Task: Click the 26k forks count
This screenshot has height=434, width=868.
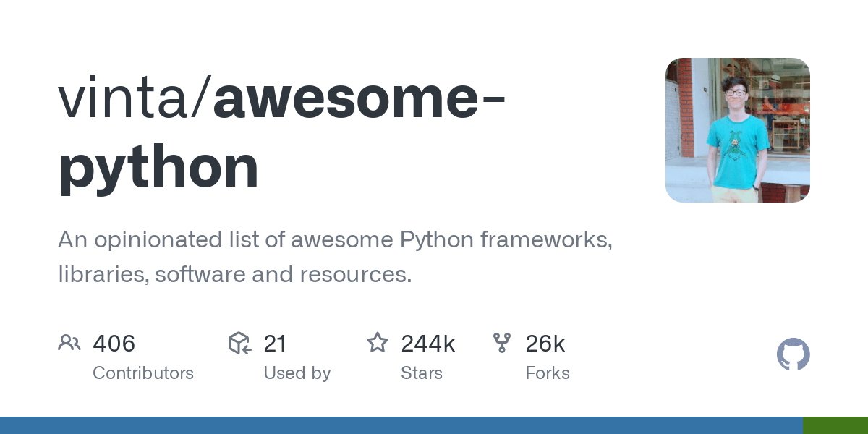Action: click(x=545, y=344)
